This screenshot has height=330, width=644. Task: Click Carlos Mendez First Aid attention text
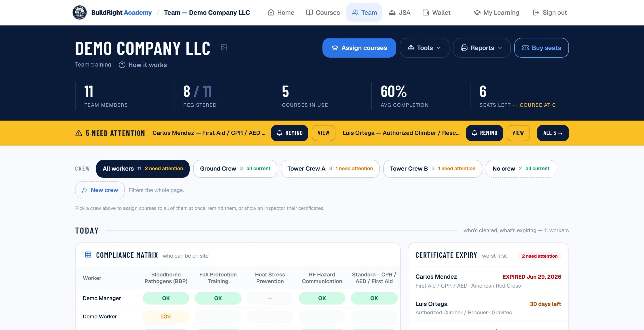209,133
